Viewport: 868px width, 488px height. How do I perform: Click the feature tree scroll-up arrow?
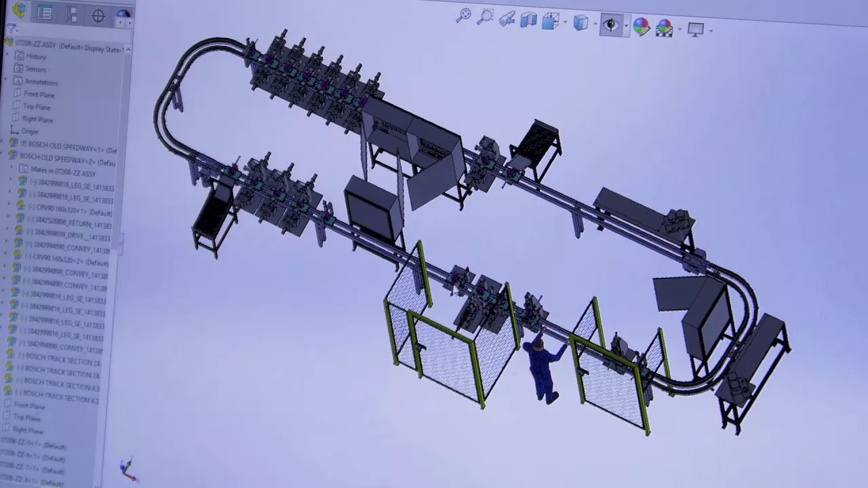click(x=127, y=49)
